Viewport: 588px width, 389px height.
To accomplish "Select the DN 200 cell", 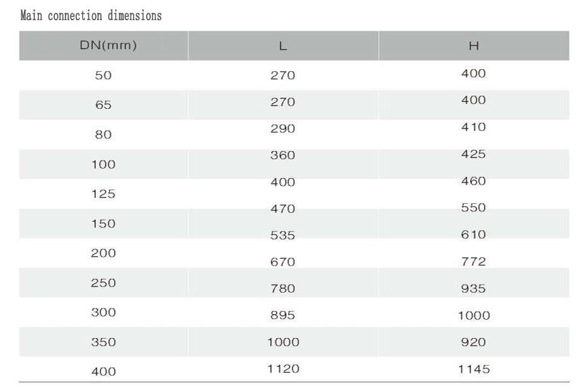I will [x=103, y=253].
